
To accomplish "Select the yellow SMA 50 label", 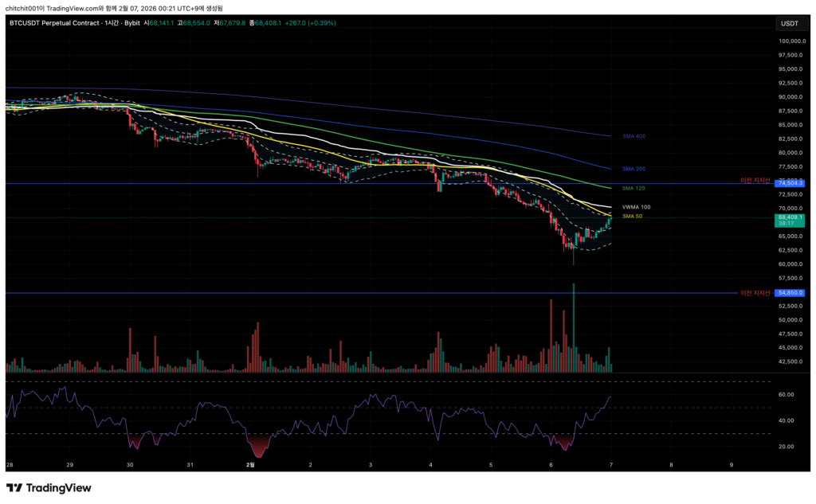I will (x=632, y=216).
